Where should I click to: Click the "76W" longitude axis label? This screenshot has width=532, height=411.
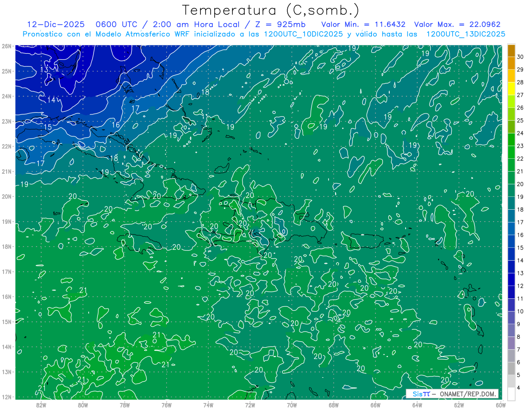(x=166, y=404)
